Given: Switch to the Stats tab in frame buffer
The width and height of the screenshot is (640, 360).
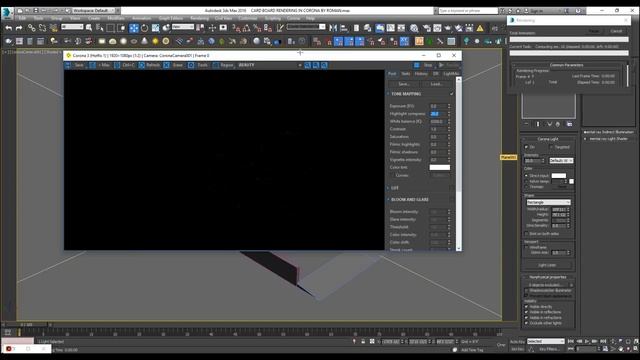Looking at the screenshot, I should [x=406, y=74].
